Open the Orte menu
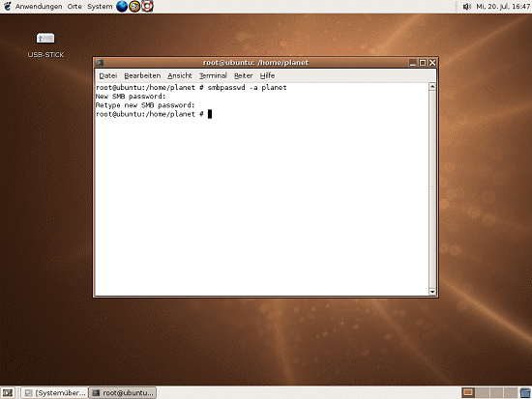Screen dimensions: 532x399 pyautogui.click(x=74, y=7)
